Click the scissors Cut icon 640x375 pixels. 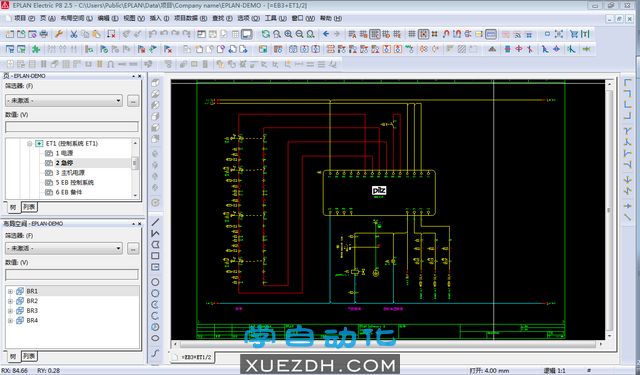[x=73, y=34]
